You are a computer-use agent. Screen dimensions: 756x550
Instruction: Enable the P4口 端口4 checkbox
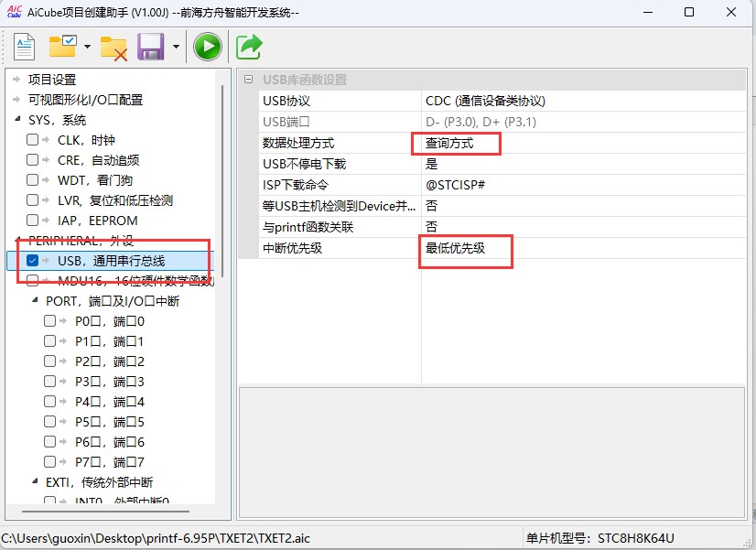[x=49, y=402]
